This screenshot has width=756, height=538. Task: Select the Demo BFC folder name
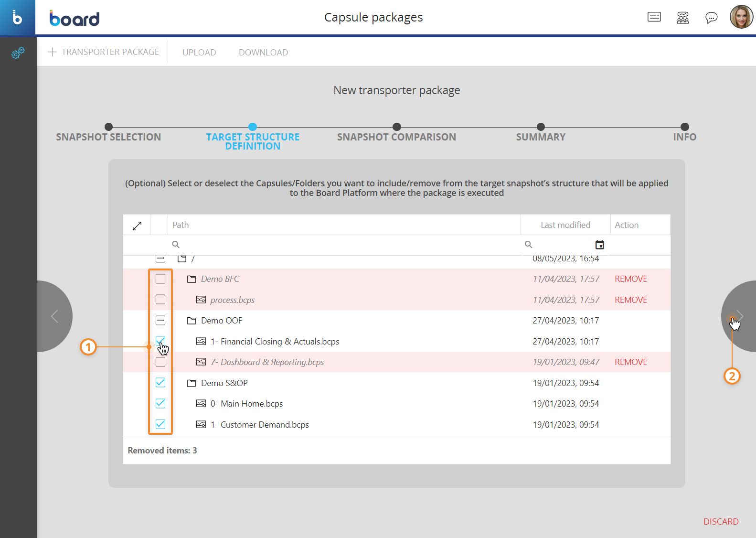coord(220,279)
